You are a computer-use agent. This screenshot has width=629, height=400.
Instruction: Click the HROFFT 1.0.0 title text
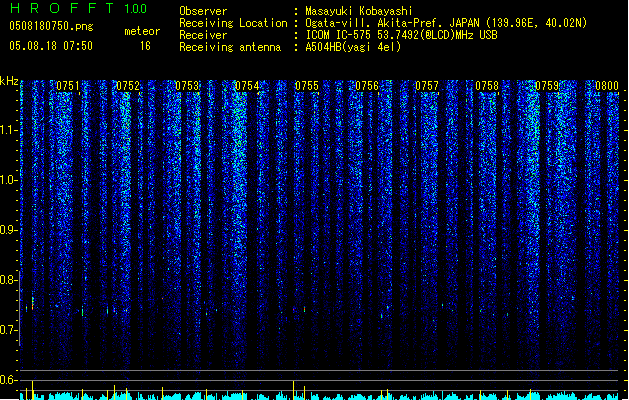point(78,8)
